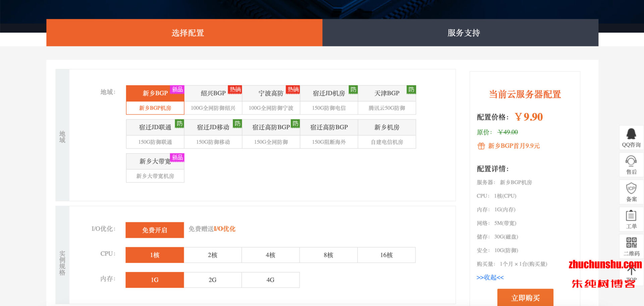The height and width of the screenshot is (306, 644).
Task: Click 150G防御联通 description text
Action: 155,142
